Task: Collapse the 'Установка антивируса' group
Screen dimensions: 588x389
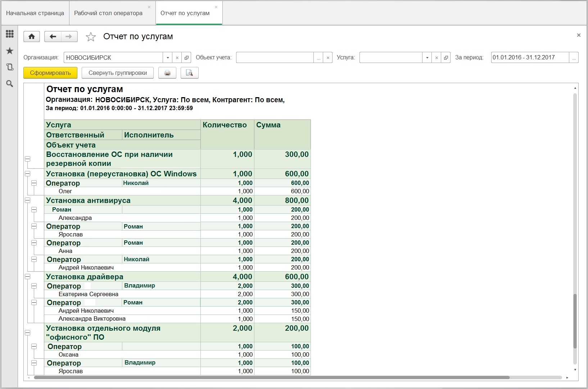Action: tap(27, 200)
